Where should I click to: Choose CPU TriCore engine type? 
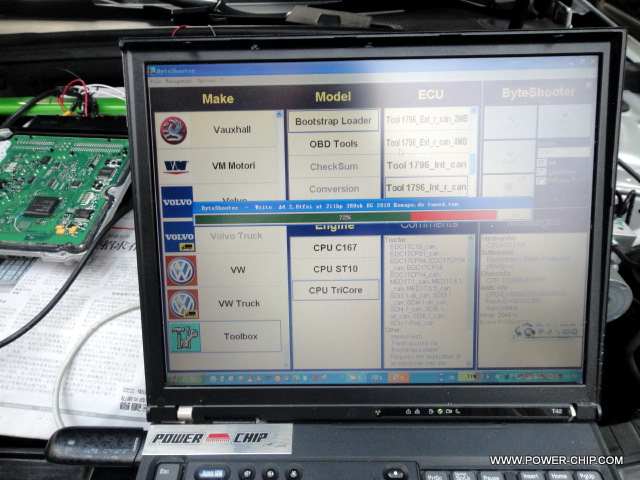click(x=336, y=290)
